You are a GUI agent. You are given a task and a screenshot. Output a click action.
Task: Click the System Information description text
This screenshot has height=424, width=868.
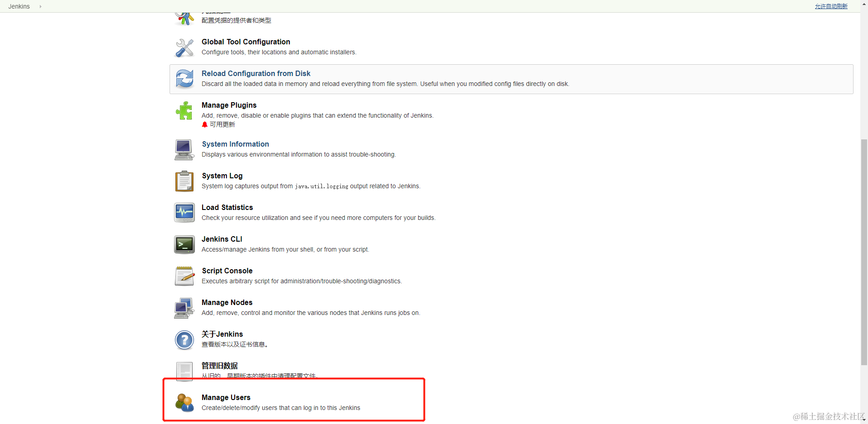[299, 154]
